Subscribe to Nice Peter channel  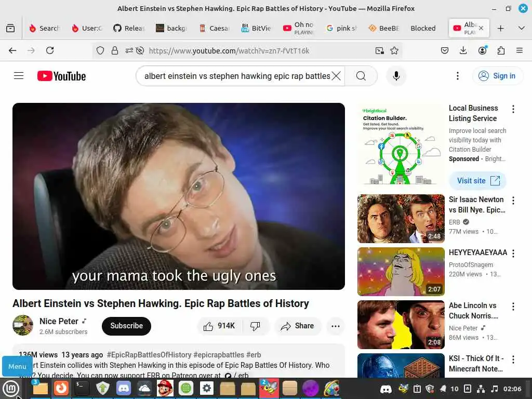pyautogui.click(x=126, y=326)
